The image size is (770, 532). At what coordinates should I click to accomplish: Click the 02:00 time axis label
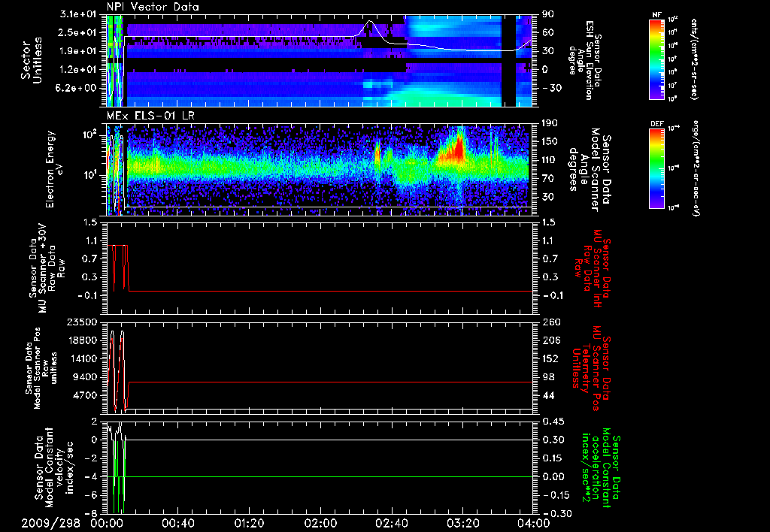click(320, 523)
